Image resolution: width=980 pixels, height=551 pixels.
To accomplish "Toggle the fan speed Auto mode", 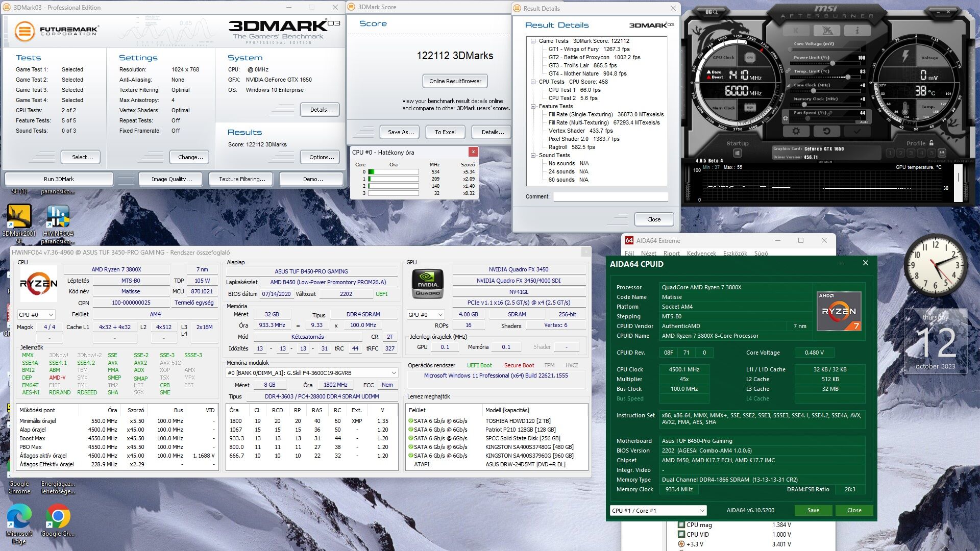I will [864, 122].
